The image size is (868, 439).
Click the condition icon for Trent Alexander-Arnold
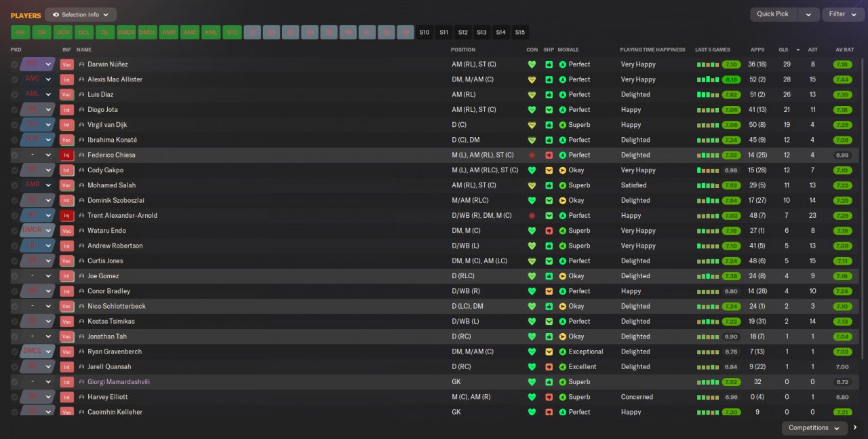click(x=532, y=216)
